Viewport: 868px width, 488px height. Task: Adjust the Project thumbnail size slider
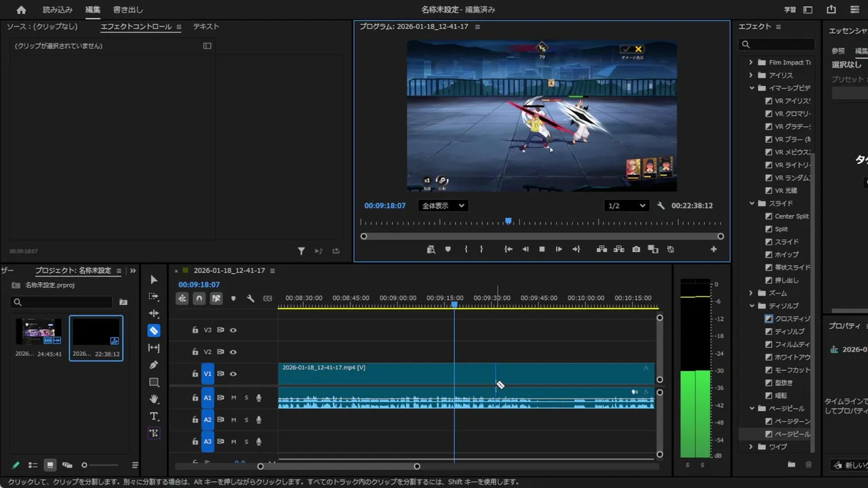pyautogui.click(x=100, y=465)
